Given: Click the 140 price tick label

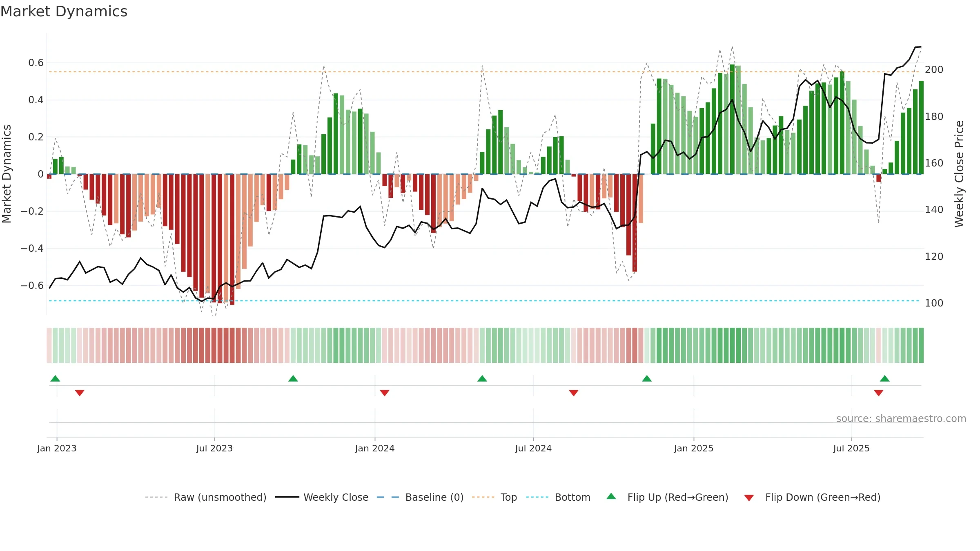Looking at the screenshot, I should pyautogui.click(x=934, y=210).
